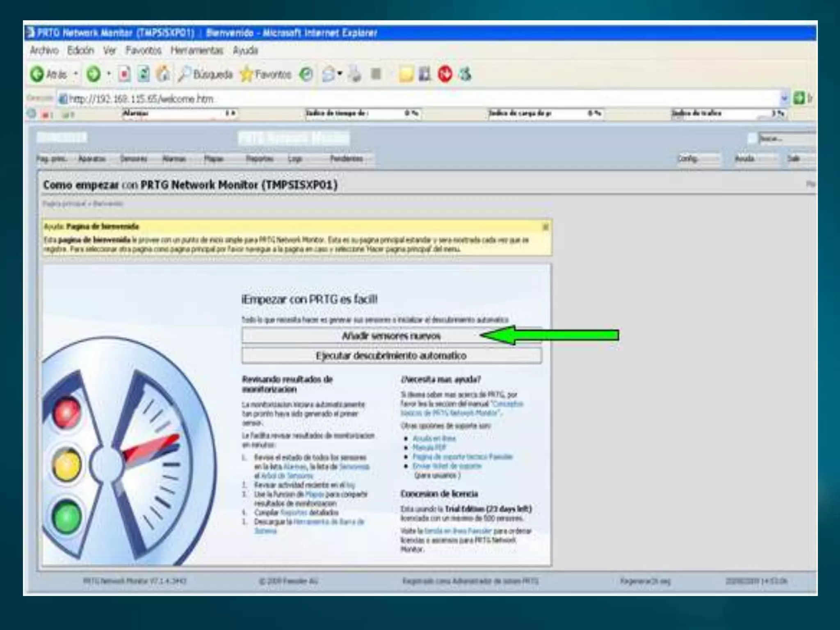
Task: Open the Mapas PRTG tab
Action: click(214, 159)
